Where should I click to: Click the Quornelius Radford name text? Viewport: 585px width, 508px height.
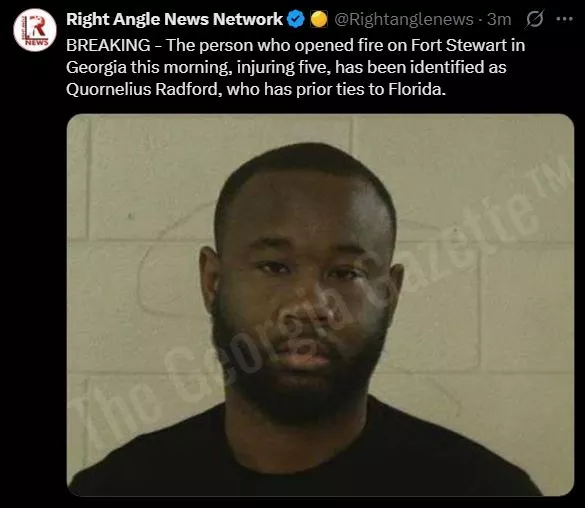tap(142, 90)
